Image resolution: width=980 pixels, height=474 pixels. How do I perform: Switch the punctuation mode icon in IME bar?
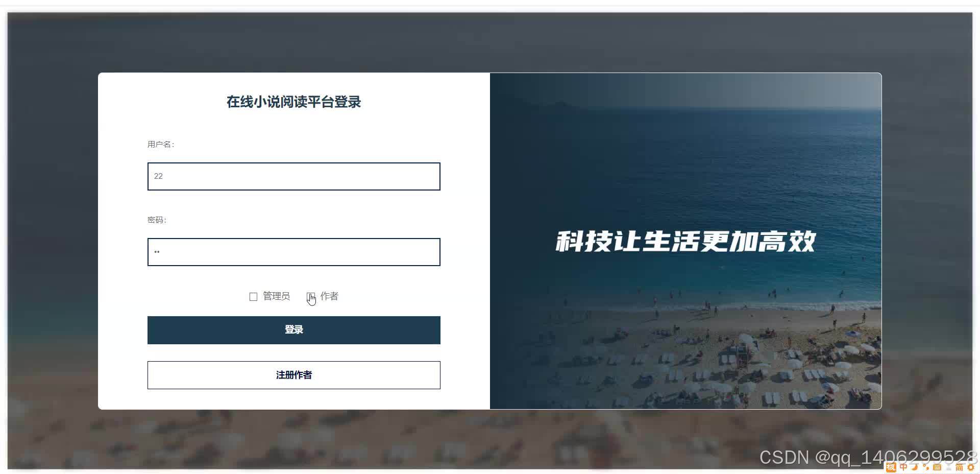click(926, 467)
